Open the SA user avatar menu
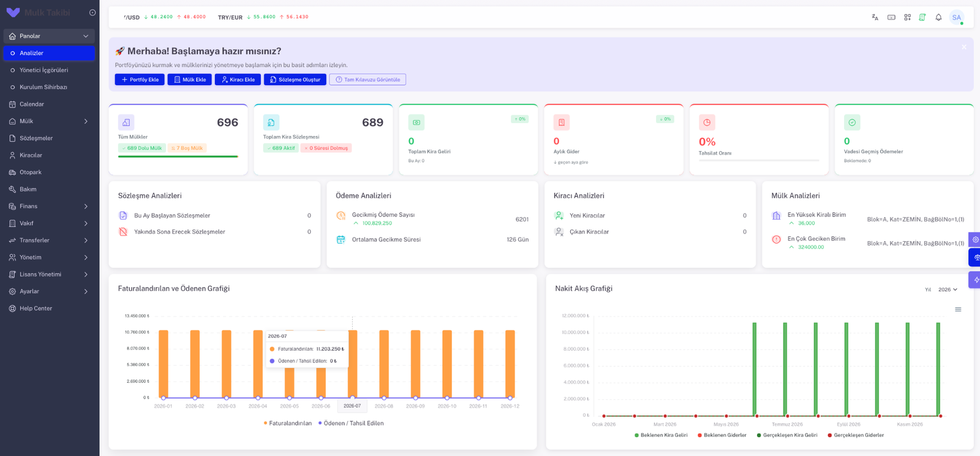This screenshot has width=980, height=456. [x=957, y=17]
